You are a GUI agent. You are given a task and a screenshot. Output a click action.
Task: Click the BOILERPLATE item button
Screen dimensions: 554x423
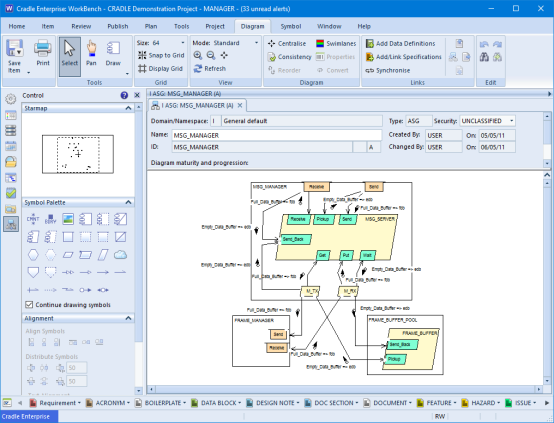pyautogui.click(x=161, y=403)
